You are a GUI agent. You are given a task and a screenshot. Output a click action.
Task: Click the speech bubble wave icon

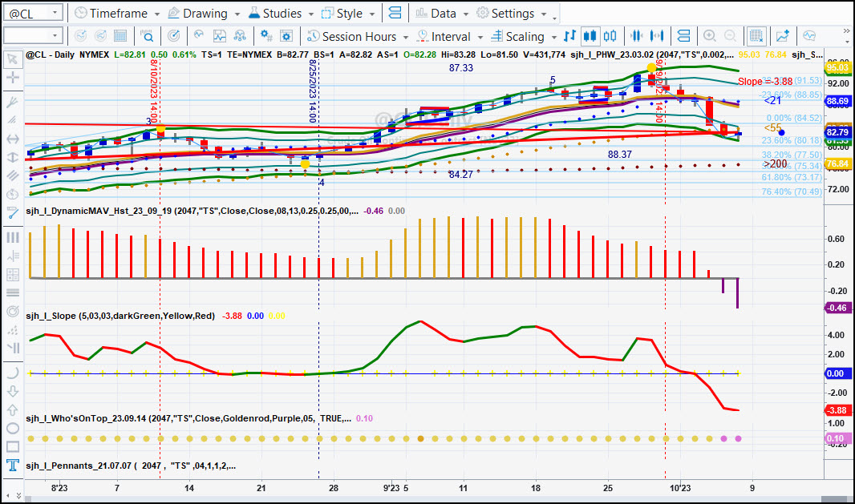tap(809, 36)
